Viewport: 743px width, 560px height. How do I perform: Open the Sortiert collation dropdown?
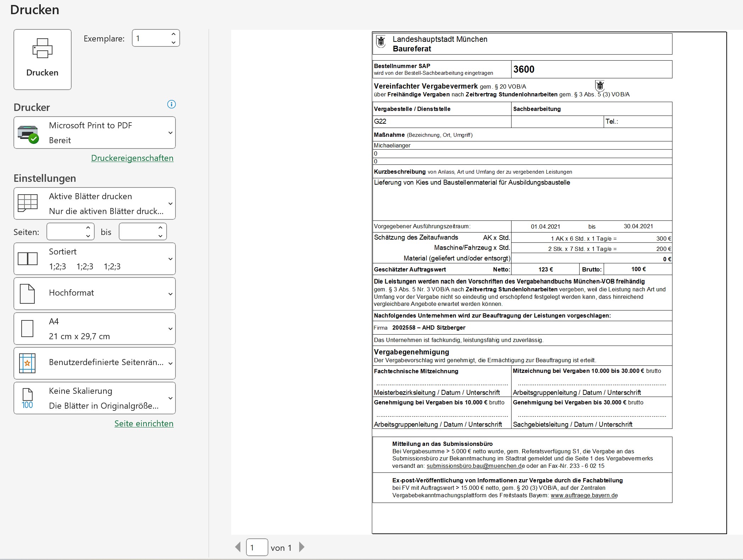95,259
